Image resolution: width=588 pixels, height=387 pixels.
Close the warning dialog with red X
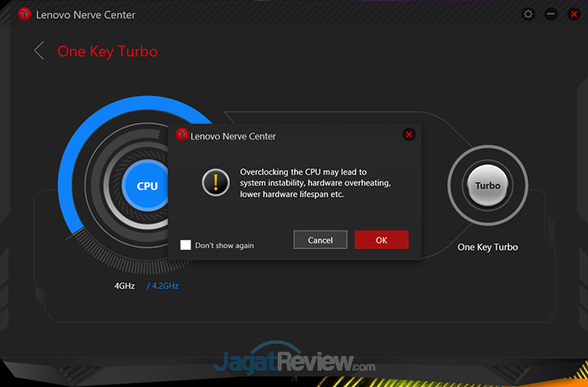[409, 135]
